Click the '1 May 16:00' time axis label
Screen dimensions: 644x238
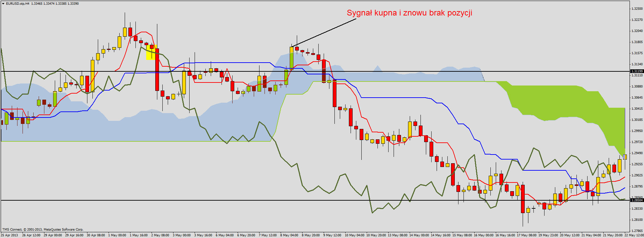(x=139, y=235)
